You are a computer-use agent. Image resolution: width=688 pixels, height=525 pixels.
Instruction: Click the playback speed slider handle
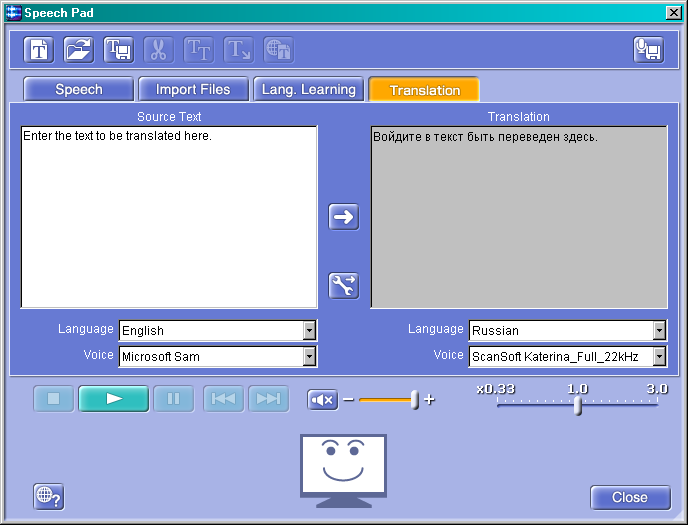click(x=577, y=404)
